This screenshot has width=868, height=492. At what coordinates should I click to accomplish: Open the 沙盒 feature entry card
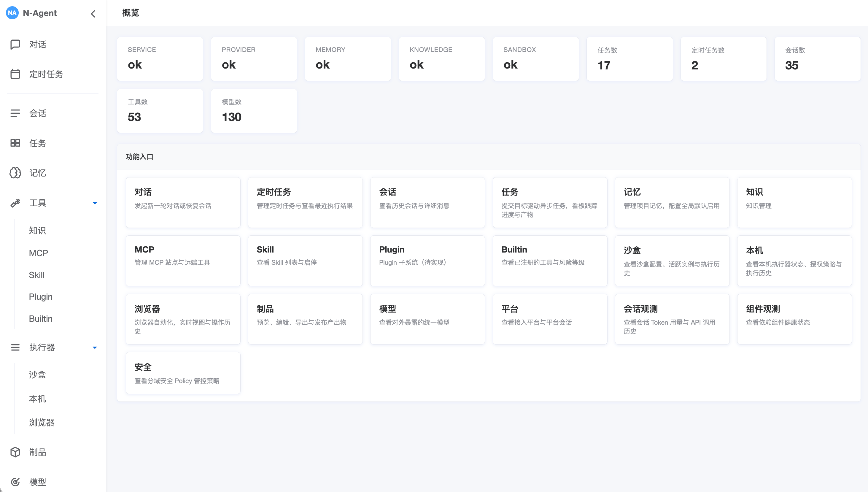(673, 261)
